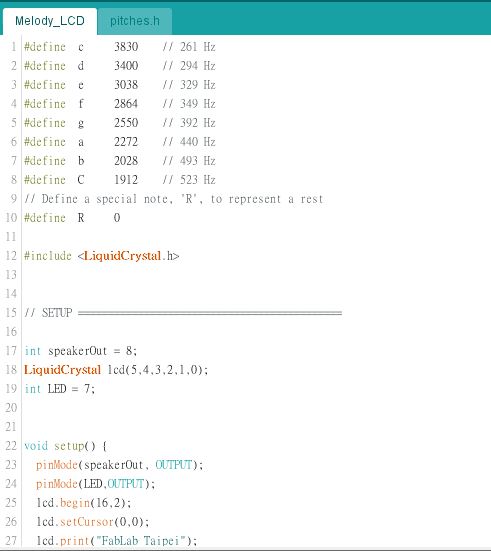
Task: Click the value 3830 on line 1
Action: 126,47
